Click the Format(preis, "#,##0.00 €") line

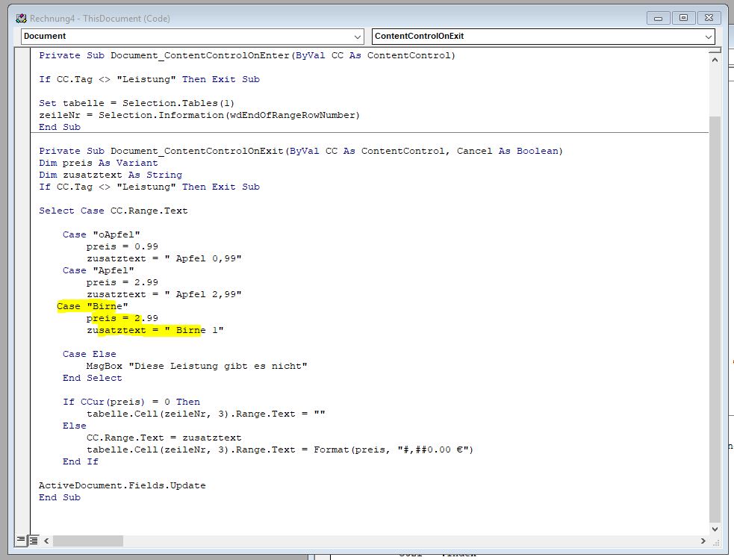(x=280, y=449)
